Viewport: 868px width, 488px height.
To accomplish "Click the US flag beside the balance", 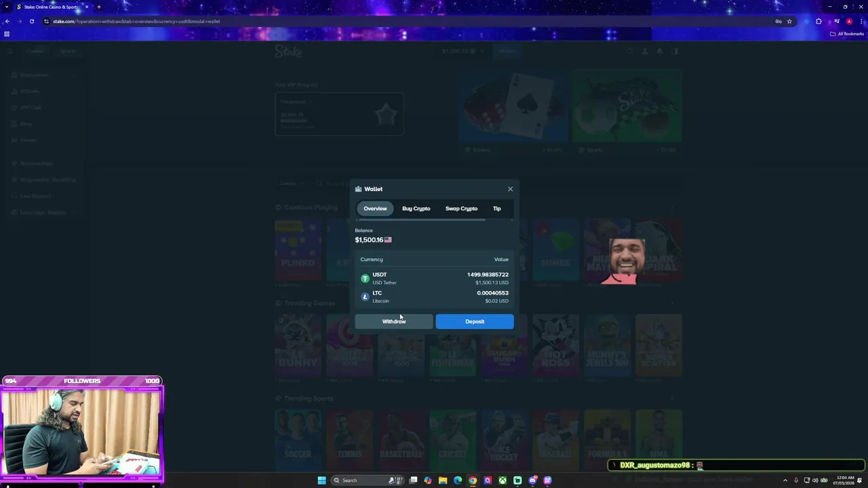I will coord(388,240).
